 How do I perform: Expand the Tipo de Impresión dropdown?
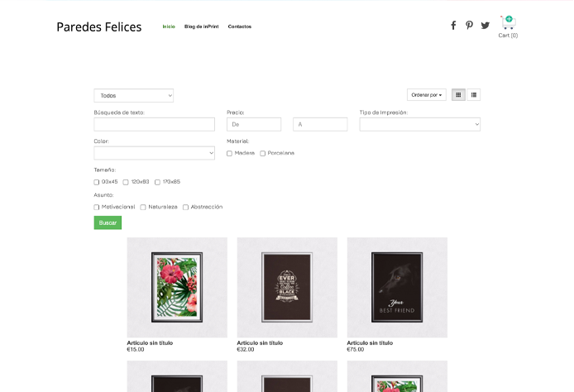click(x=420, y=124)
